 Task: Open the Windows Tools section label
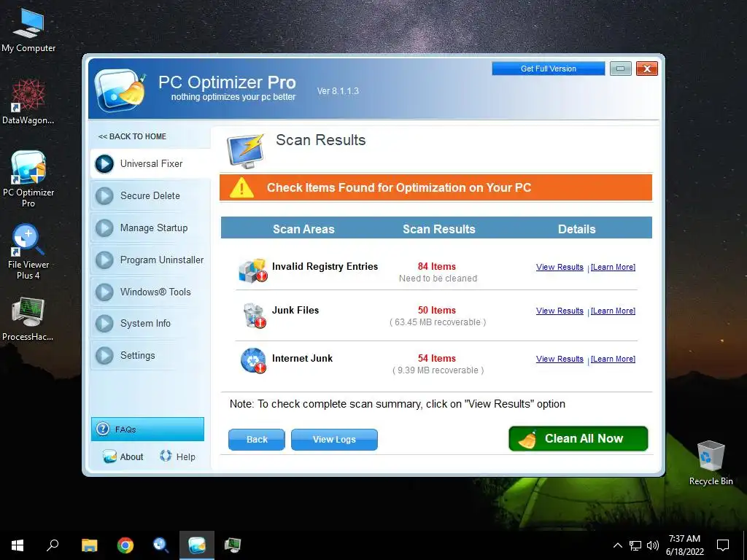(x=155, y=292)
